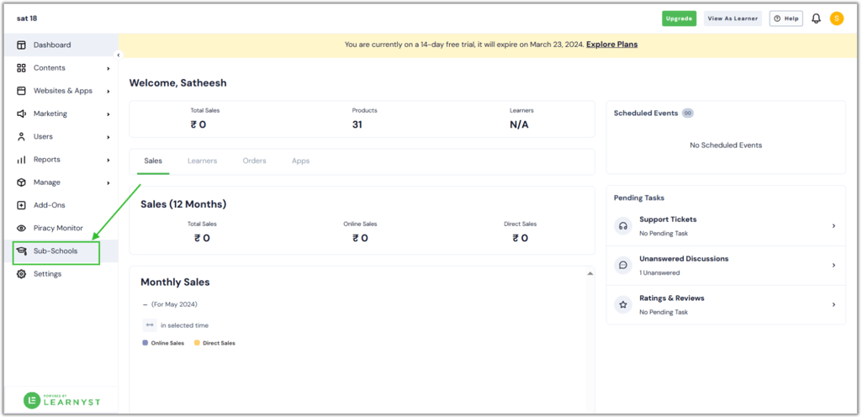Click the Settings gear icon

click(x=22, y=274)
